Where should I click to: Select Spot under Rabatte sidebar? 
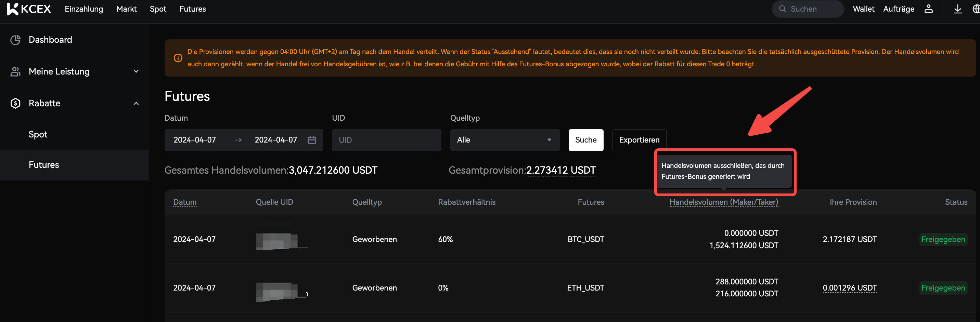point(38,134)
